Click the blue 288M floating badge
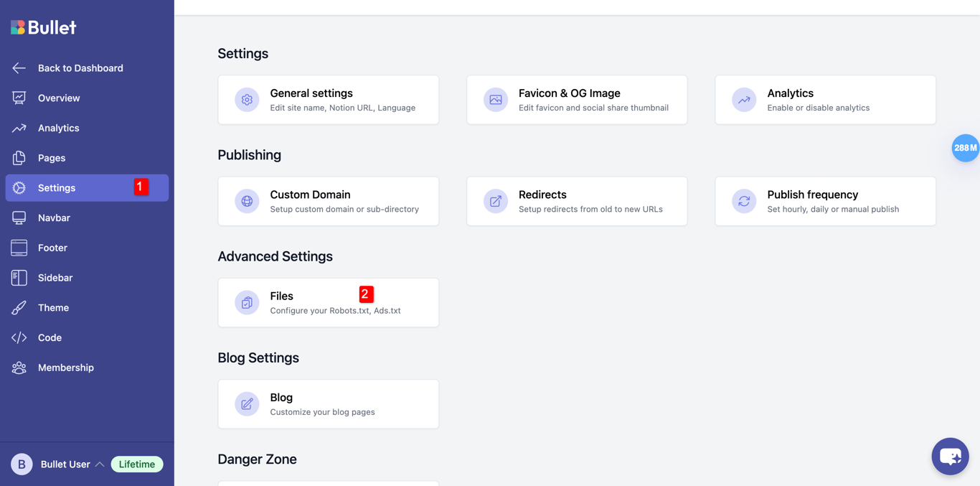This screenshot has height=486, width=980. pyautogui.click(x=965, y=148)
